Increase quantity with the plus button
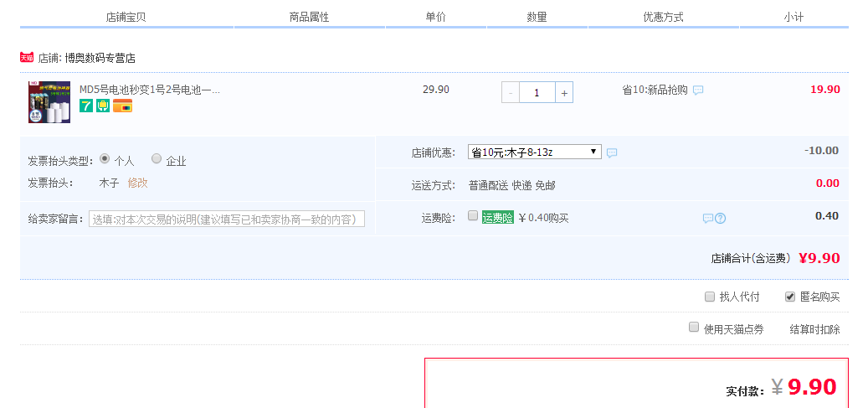 pos(565,93)
